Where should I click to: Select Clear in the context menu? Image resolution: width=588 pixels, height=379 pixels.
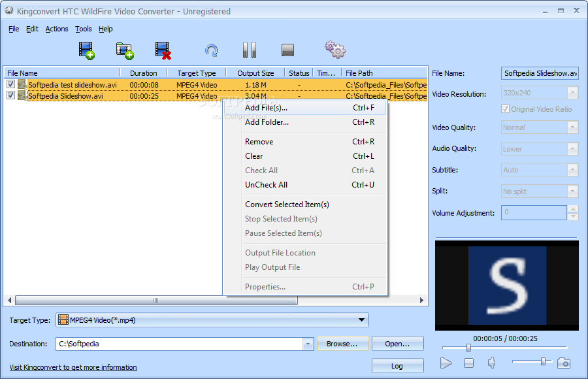[305, 156]
